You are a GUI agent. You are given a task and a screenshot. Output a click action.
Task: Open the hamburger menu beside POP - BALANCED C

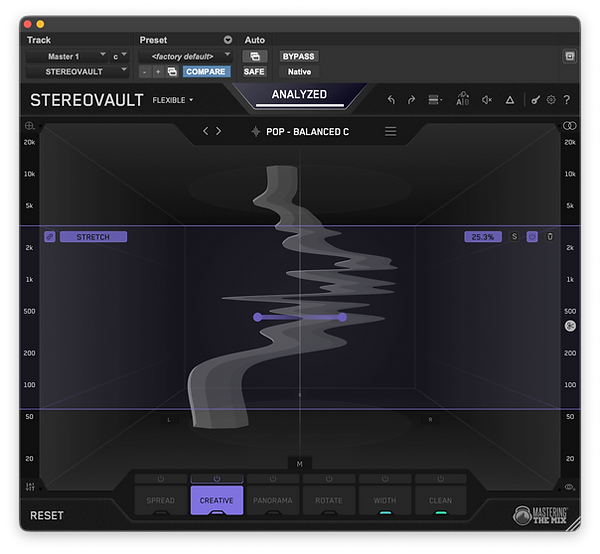click(390, 131)
